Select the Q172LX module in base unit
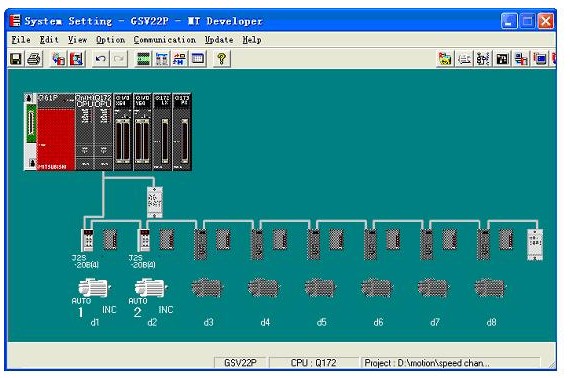This screenshot has height=378, width=570. 162,132
